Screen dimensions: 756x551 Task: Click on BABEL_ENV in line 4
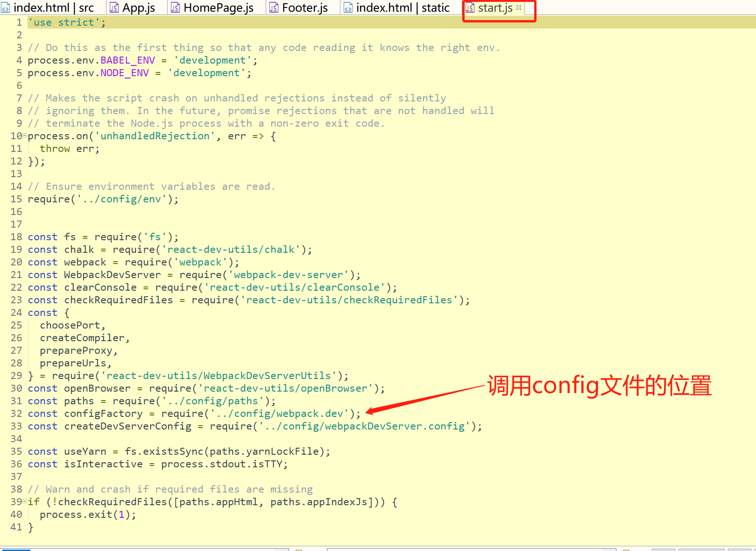tap(127, 60)
